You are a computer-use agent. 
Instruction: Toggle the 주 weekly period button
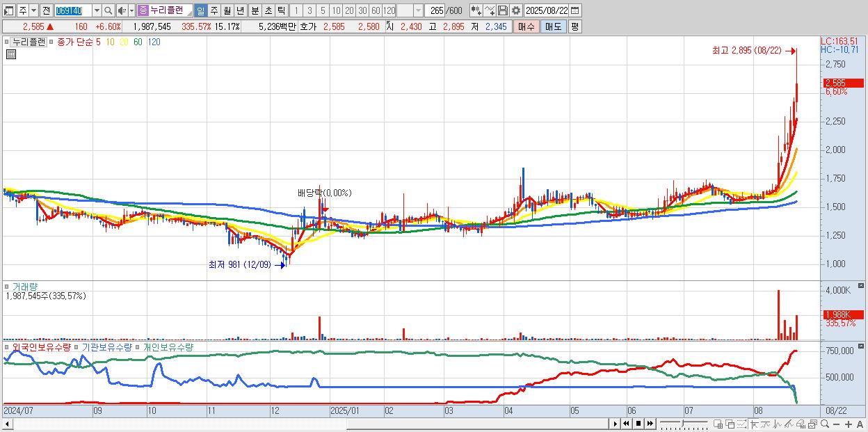[x=214, y=10]
